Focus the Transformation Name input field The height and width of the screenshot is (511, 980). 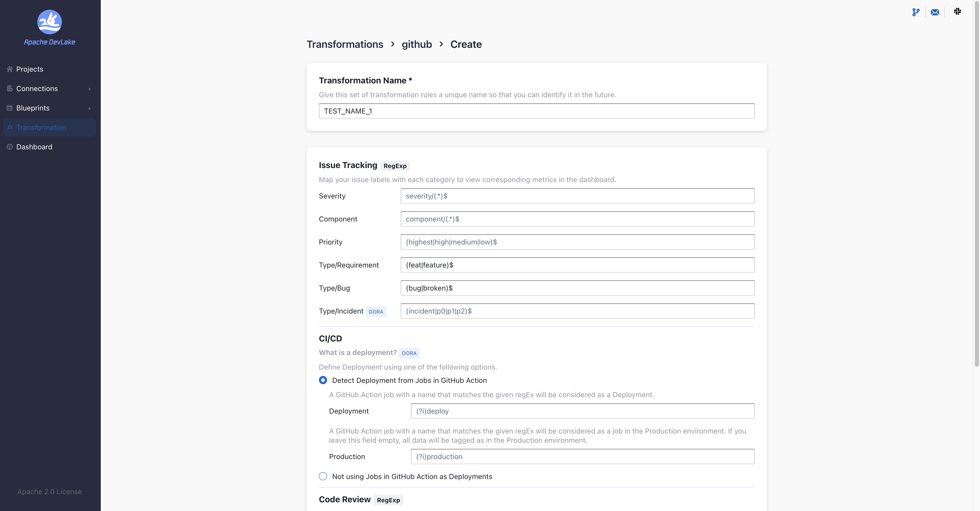pyautogui.click(x=536, y=111)
